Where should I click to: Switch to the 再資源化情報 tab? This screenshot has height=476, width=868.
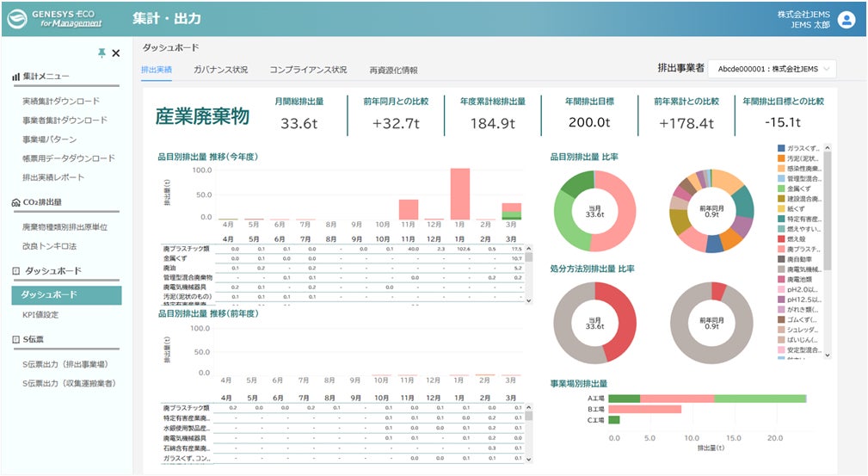tap(394, 70)
